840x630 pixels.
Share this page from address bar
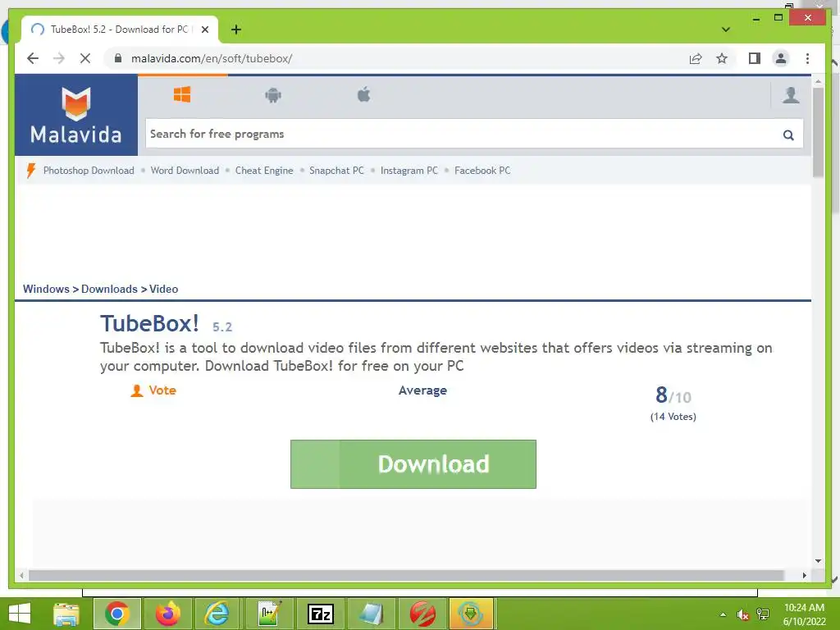(x=696, y=58)
